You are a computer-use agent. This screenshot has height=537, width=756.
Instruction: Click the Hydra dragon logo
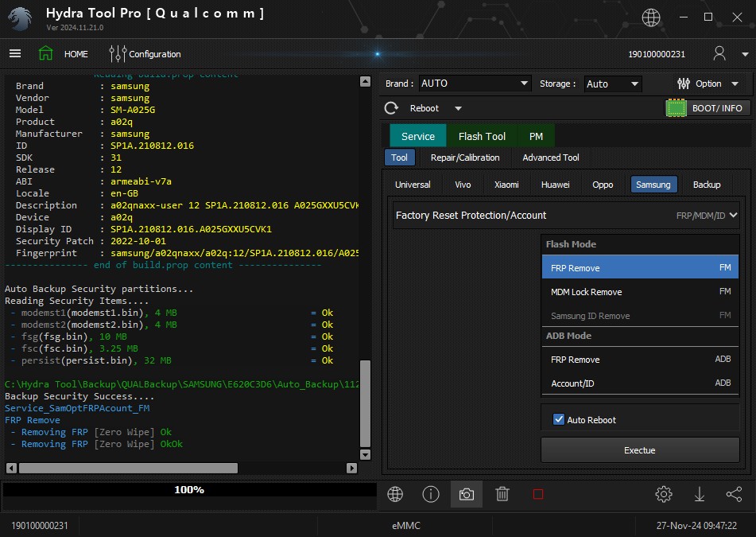coord(20,19)
